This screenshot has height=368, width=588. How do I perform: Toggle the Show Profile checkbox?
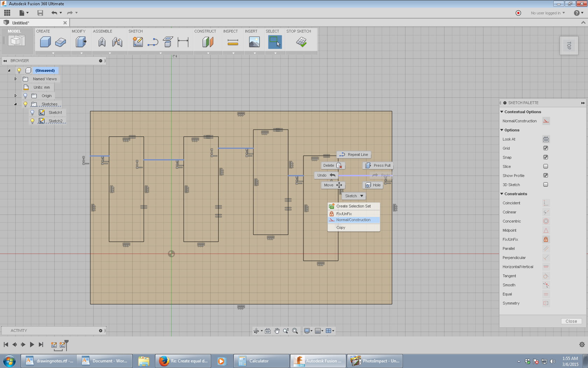[x=546, y=176]
